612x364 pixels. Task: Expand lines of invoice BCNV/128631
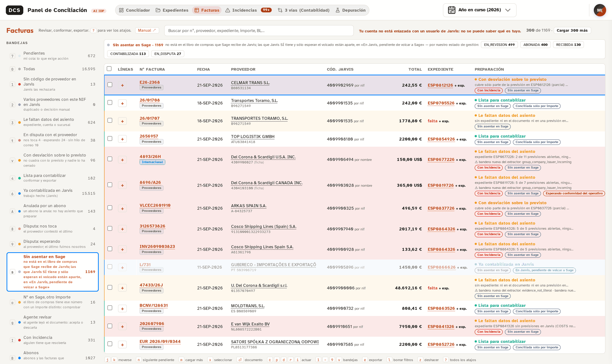click(x=122, y=309)
